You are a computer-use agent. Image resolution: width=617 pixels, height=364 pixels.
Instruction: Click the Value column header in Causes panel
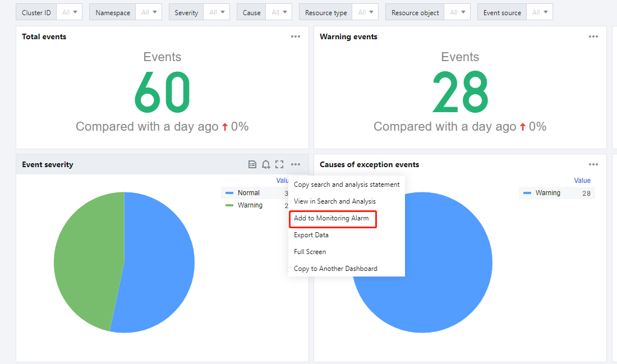582,181
